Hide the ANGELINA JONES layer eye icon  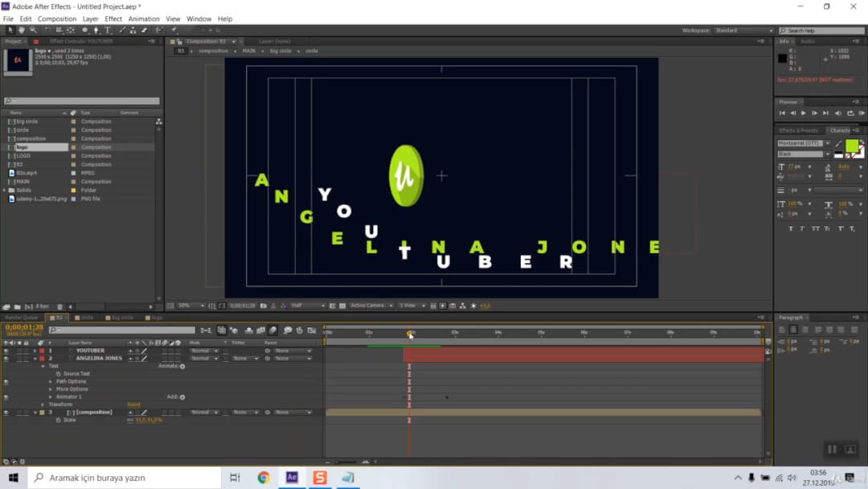click(6, 358)
